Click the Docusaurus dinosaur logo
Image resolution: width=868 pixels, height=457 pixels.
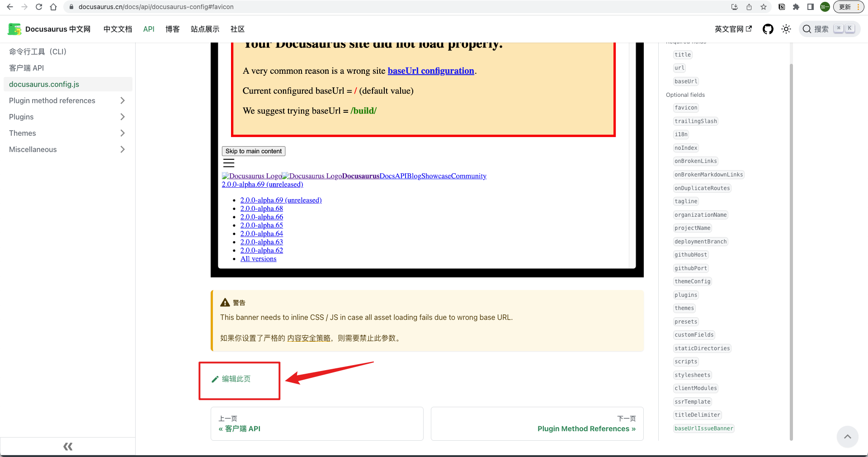click(14, 29)
